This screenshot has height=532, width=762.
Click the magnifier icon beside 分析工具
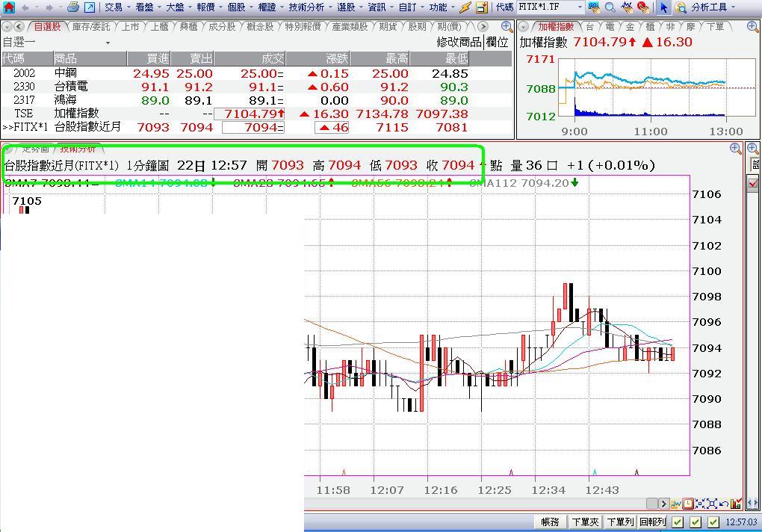[x=681, y=7]
